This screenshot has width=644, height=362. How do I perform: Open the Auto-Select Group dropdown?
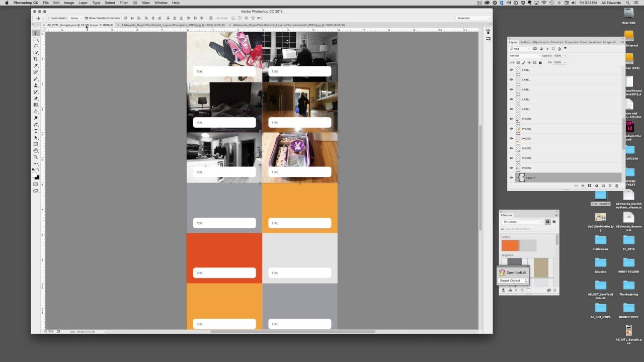click(x=75, y=18)
